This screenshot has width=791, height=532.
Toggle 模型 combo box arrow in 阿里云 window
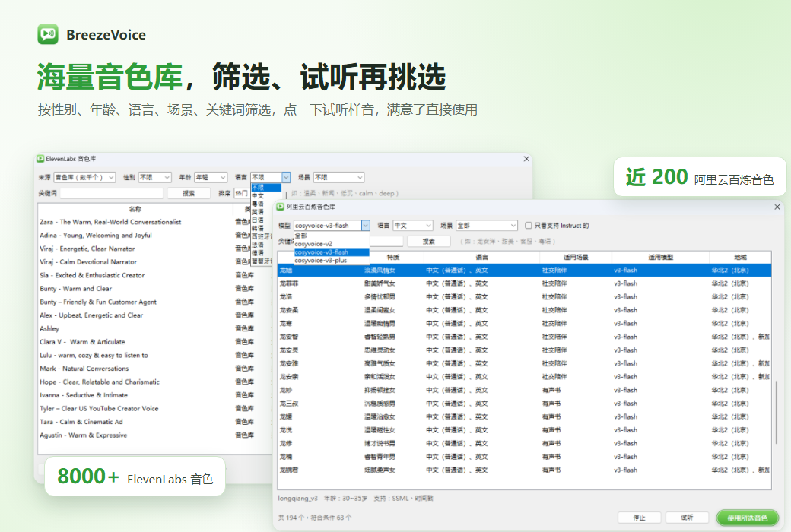[366, 226]
